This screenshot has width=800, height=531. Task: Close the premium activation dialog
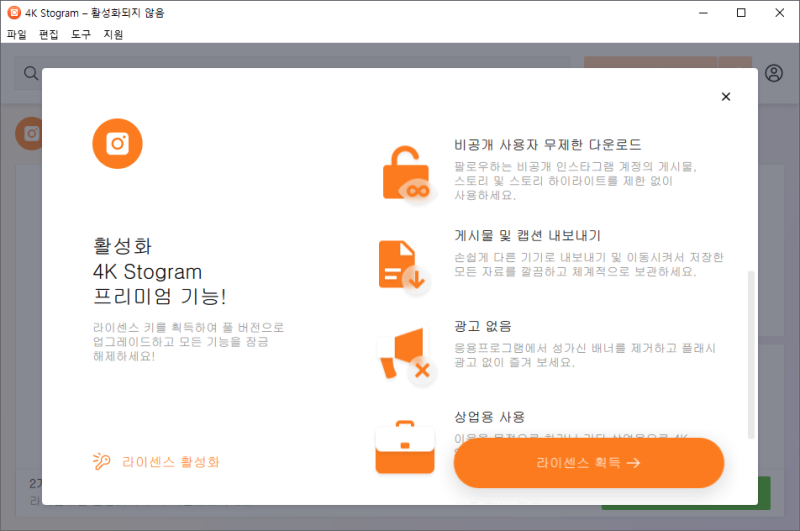pos(726,96)
